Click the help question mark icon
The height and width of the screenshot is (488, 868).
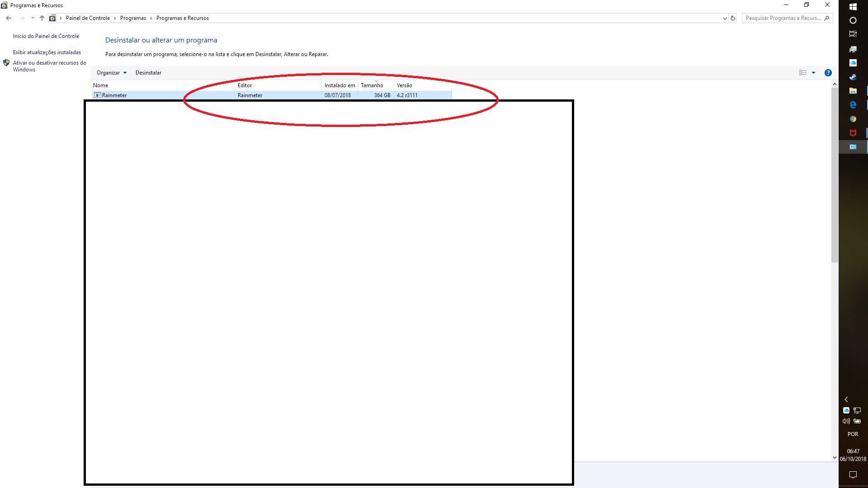(828, 73)
